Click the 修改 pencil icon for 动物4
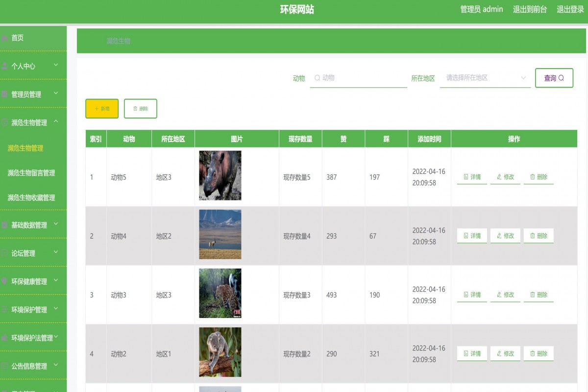The image size is (588, 392). point(499,236)
